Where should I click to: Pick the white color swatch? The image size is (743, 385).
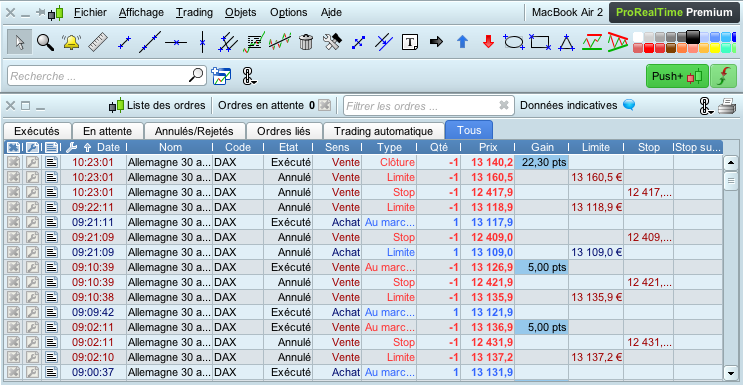638,37
